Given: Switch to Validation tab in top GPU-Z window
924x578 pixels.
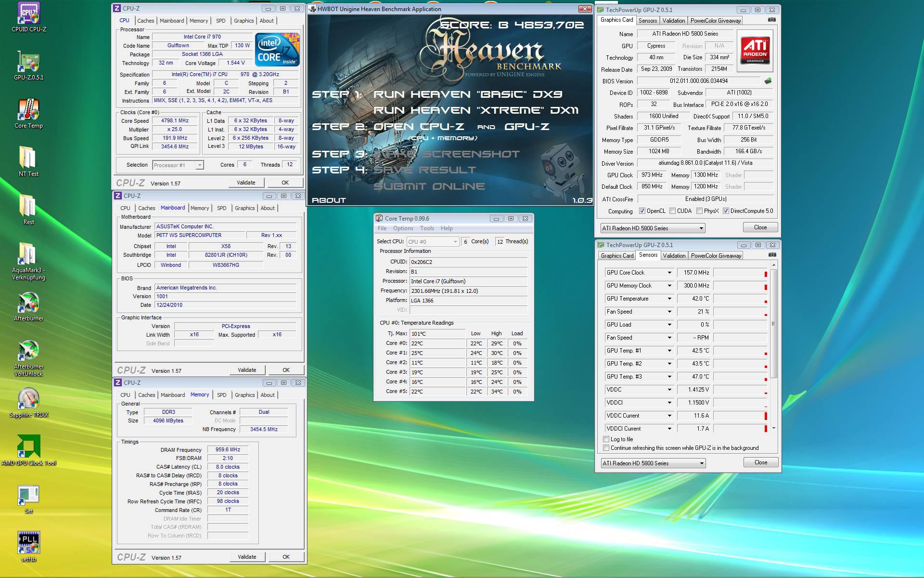Looking at the screenshot, I should 673,21.
